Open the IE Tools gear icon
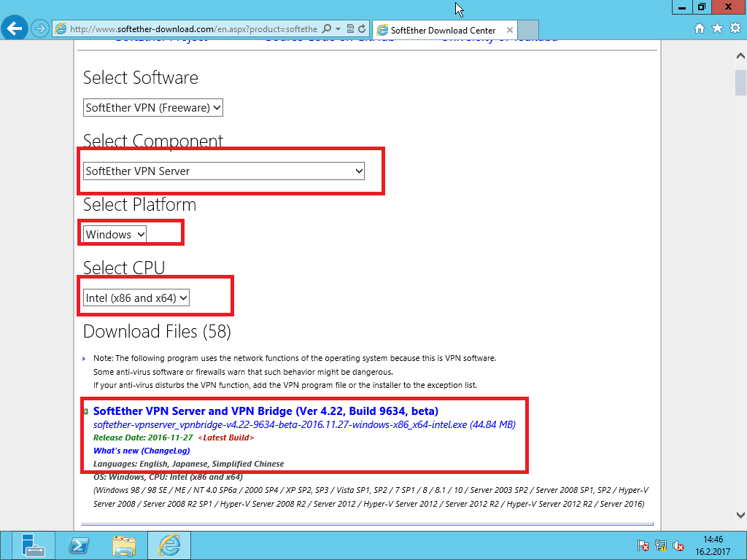Viewport: 747px width, 560px height. 735,28
